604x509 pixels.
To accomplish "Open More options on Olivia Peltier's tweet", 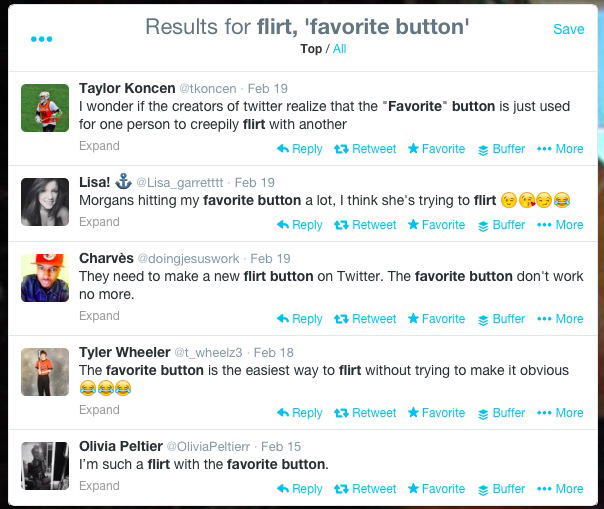I will [560, 489].
